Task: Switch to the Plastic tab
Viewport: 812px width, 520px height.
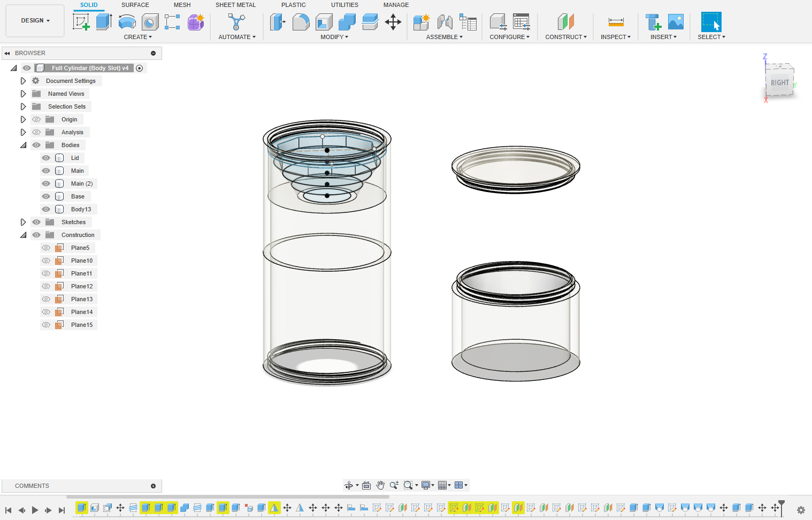Action: (294, 5)
